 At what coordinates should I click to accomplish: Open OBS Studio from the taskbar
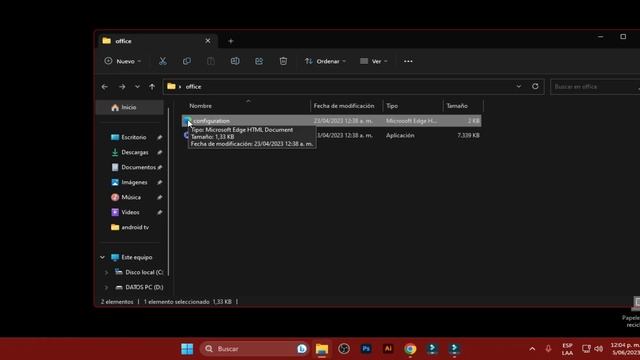344,349
